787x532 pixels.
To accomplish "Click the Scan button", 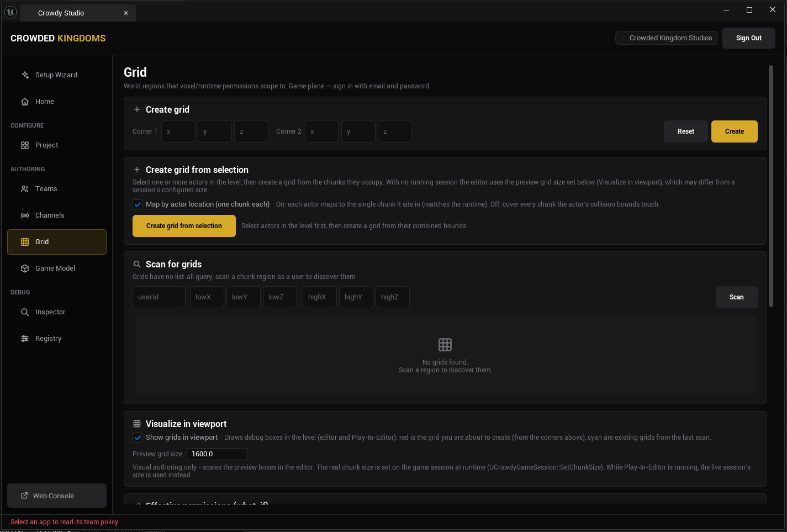I will tap(737, 297).
